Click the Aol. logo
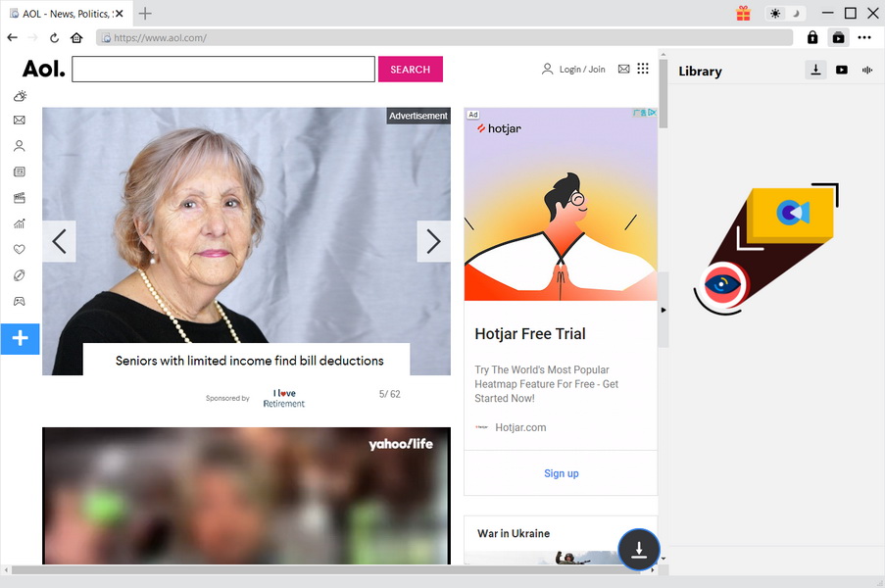Viewport: 885px width, 588px height. click(43, 69)
